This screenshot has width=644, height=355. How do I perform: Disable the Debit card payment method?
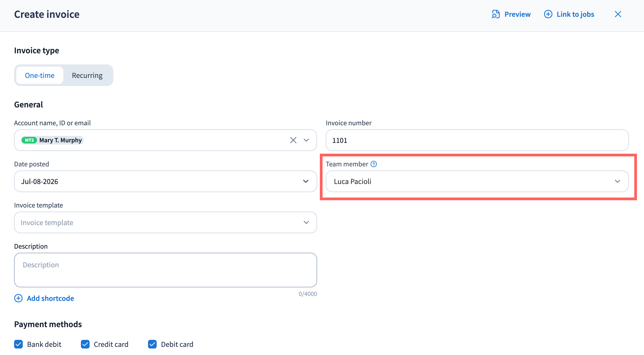(152, 344)
